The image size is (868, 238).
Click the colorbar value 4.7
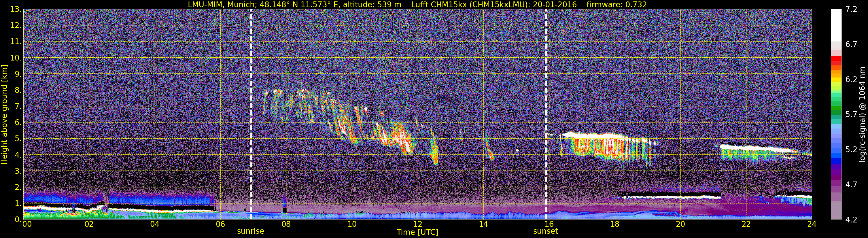pos(851,185)
